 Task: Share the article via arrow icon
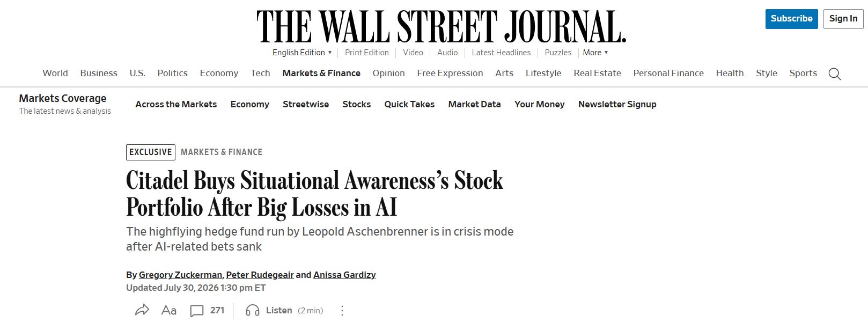[142, 310]
